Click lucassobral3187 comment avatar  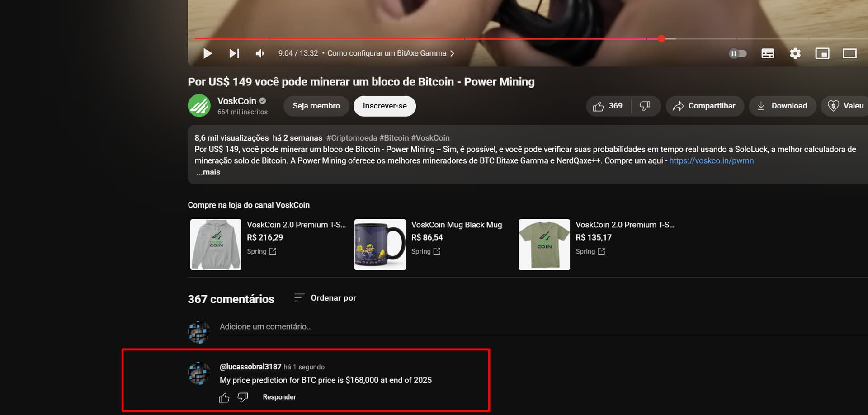(x=199, y=373)
